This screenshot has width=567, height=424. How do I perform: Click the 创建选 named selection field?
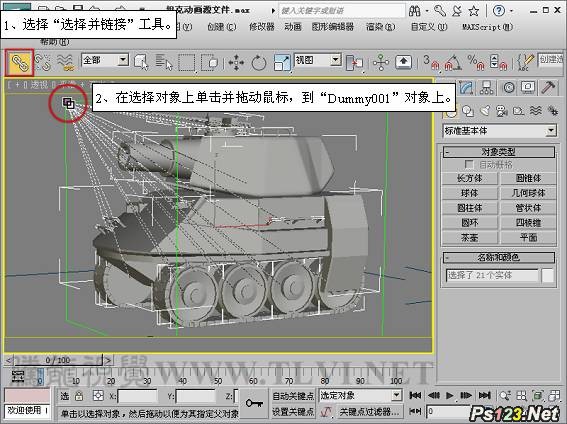pyautogui.click(x=551, y=59)
